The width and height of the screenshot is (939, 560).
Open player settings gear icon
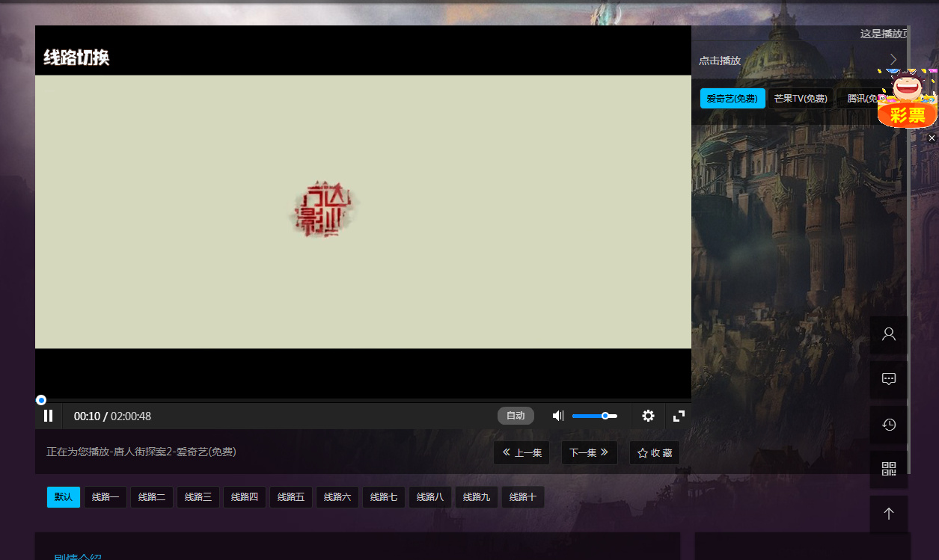click(x=648, y=416)
